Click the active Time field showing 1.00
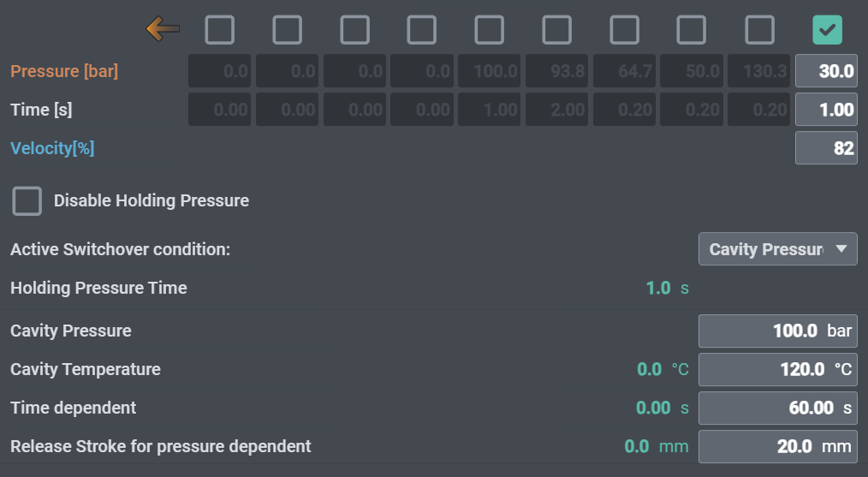 (826, 110)
